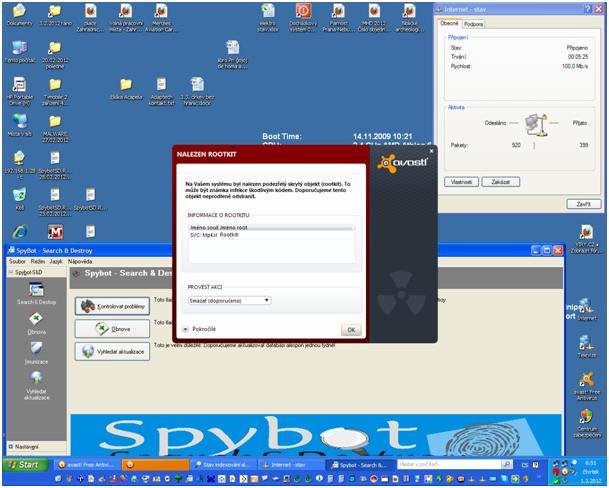This screenshot has width=609, height=488.
Task: Select Search & Destroy sidebar icon
Action: (36, 293)
